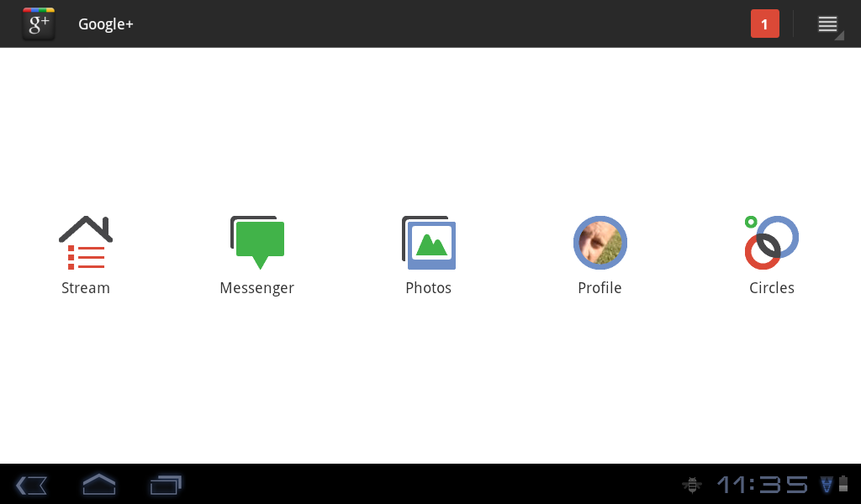861x504 pixels.
Task: Open the red notifications badge showing 1
Action: pyautogui.click(x=765, y=24)
